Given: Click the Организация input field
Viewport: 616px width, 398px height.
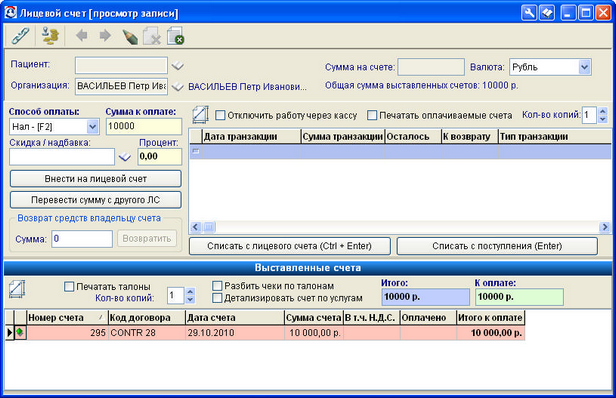Looking at the screenshot, I should tap(121, 86).
